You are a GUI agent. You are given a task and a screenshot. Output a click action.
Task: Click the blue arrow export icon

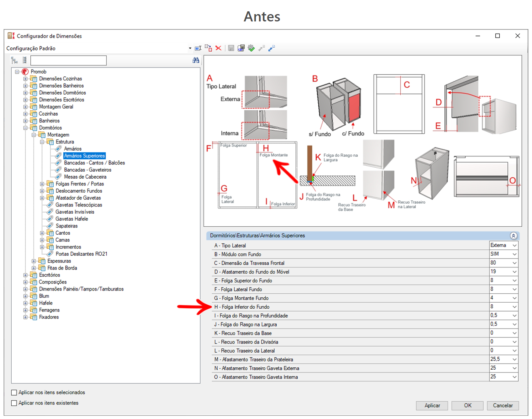[x=271, y=48]
